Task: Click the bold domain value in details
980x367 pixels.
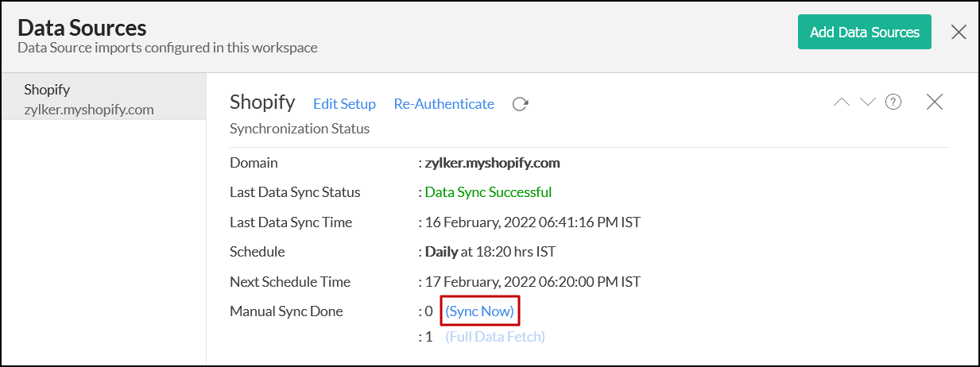Action: 492,163
